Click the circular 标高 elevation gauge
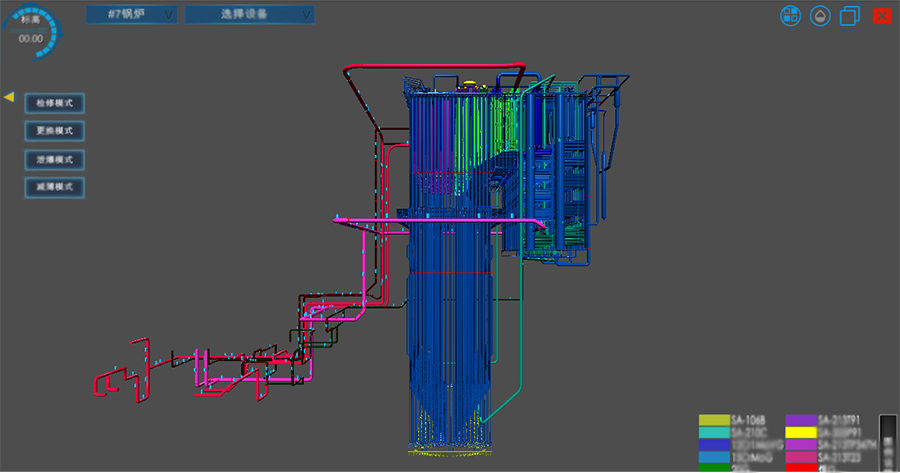The height and width of the screenshot is (473, 900). pyautogui.click(x=30, y=28)
